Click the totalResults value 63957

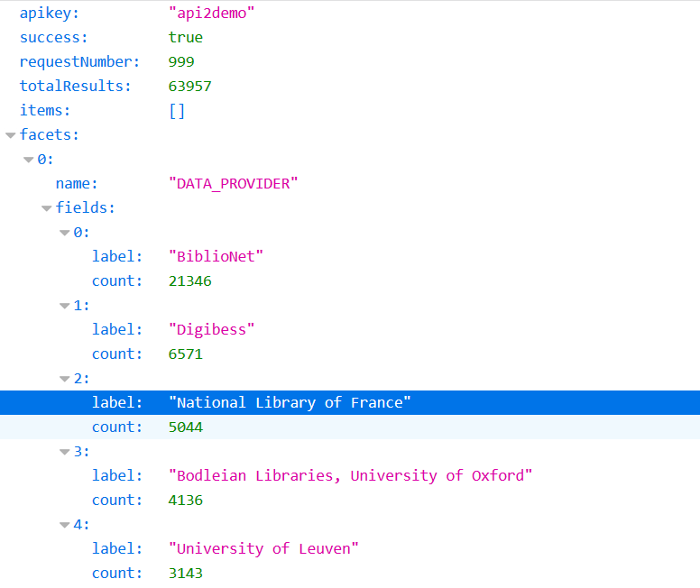tap(189, 87)
